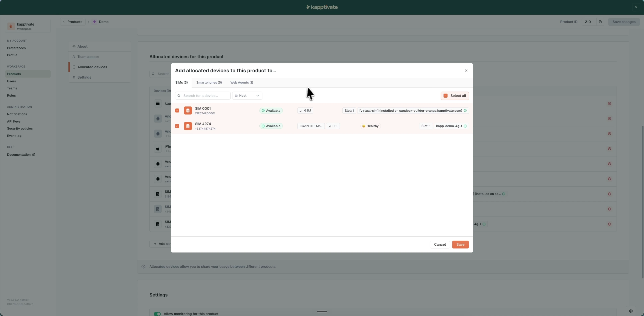Screen dimensions: 644x316
Task: Click green status icon next to kapp-demo-4g-1
Action: coord(465,126)
